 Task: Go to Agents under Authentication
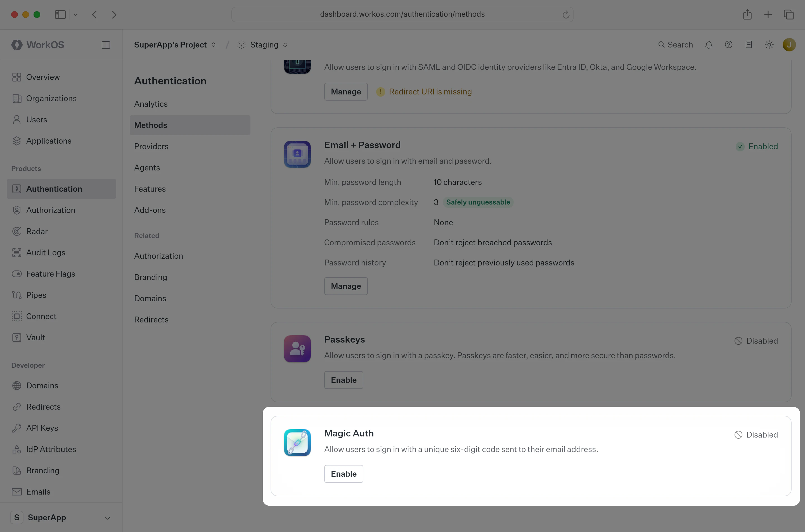(190, 168)
